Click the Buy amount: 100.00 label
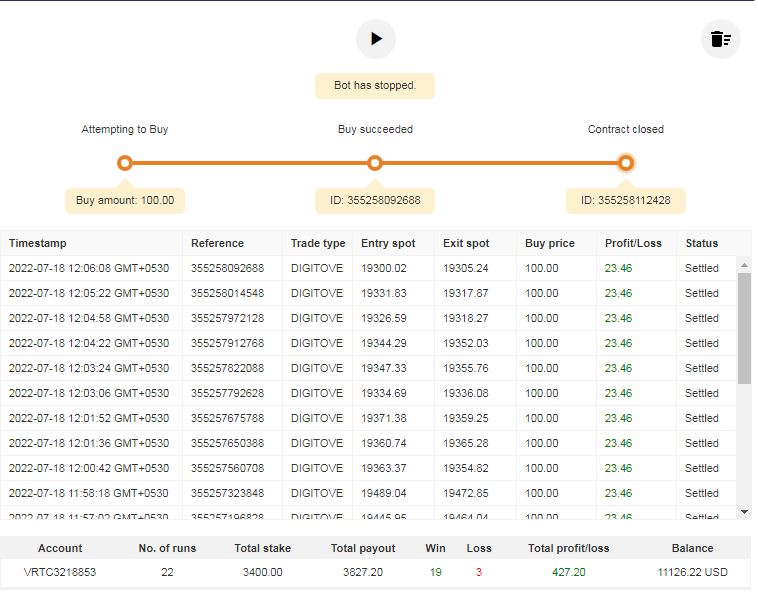The image size is (758, 597). coord(125,200)
